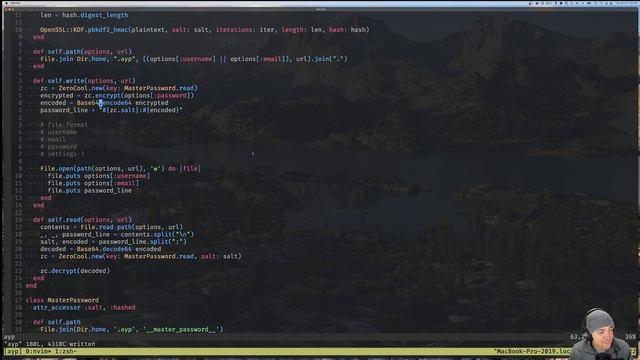Click the 36% scroll position indicator
Screen dimensions: 640x360
(x=630, y=337)
